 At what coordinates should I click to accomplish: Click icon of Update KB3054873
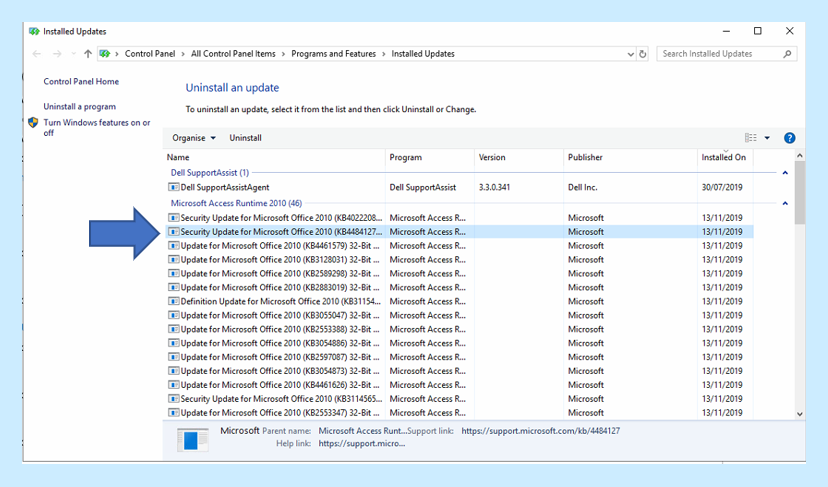click(x=173, y=371)
